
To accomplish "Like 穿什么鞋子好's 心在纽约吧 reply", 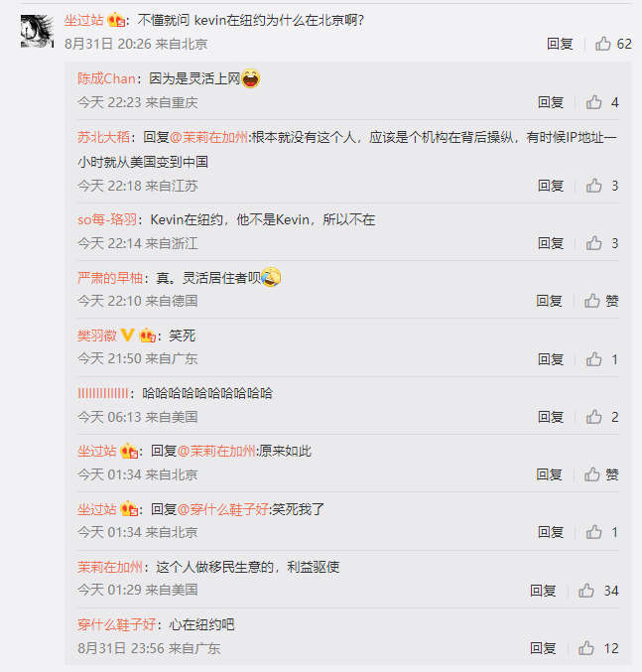I will point(585,648).
